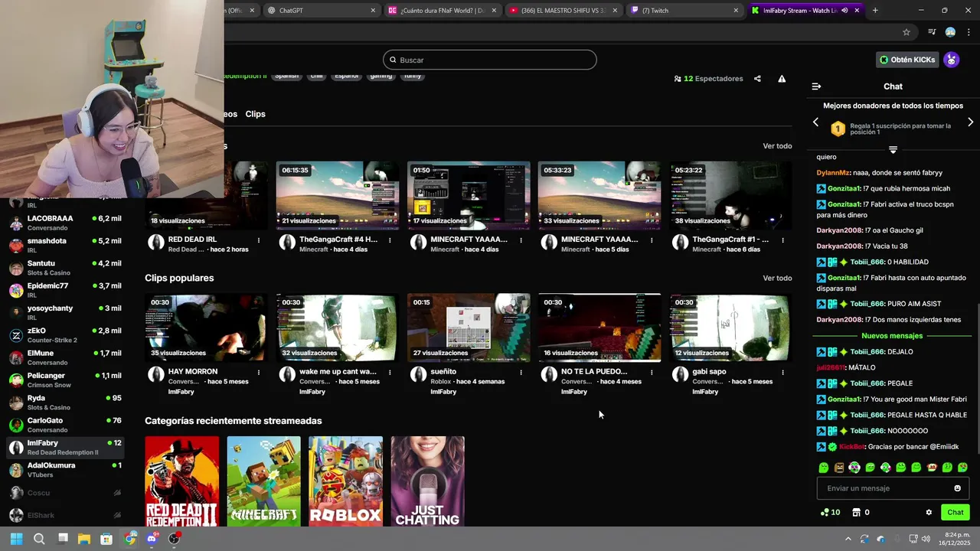Collapse chat with the arrow-lines icon
980x551 pixels.
(x=816, y=86)
